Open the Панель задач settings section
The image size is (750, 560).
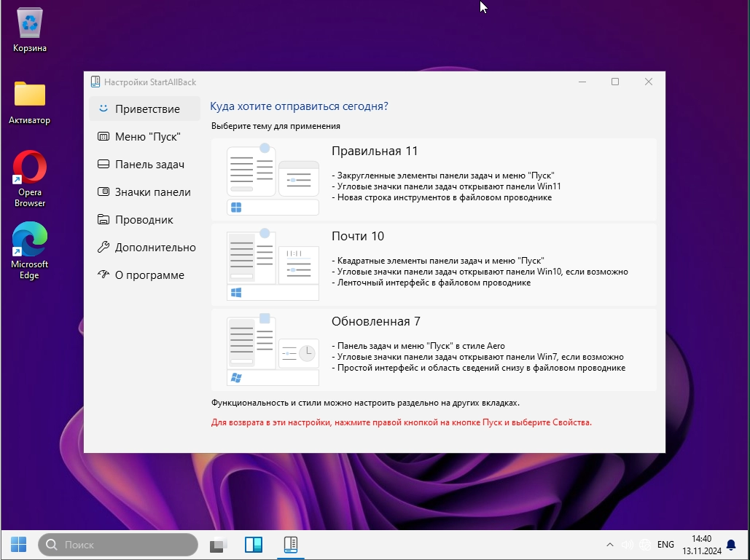[x=149, y=165]
